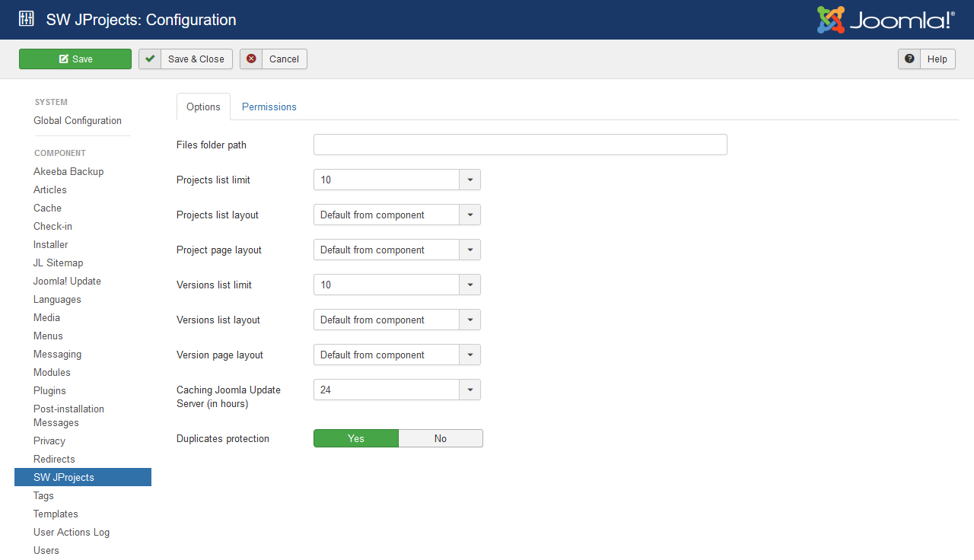The width and height of the screenshot is (974, 560).
Task: Select Messaging in the sidebar
Action: point(57,354)
